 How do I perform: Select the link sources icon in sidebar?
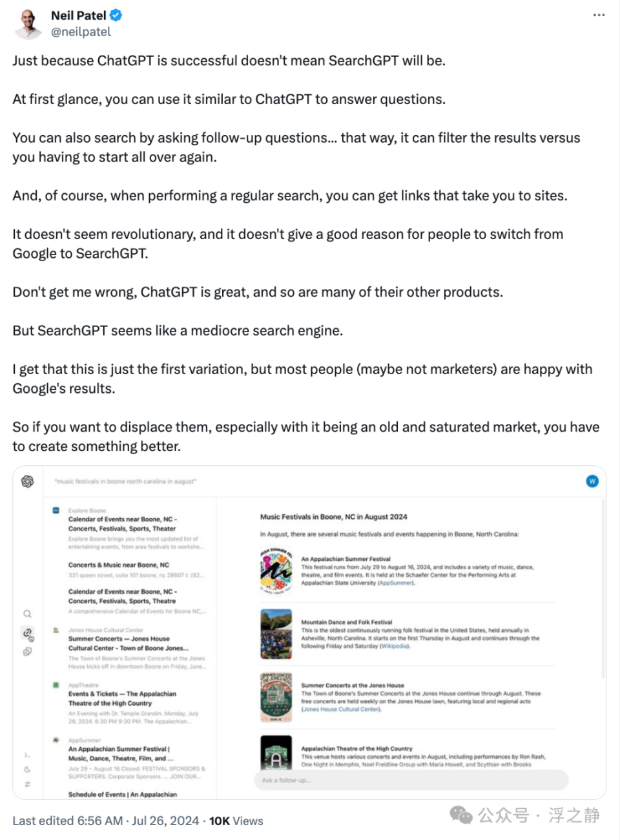tap(28, 633)
